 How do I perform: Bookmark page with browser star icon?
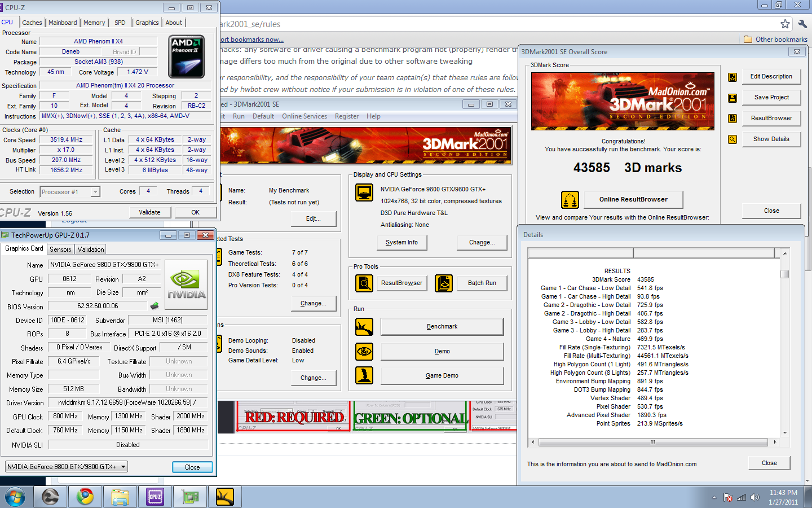[785, 24]
